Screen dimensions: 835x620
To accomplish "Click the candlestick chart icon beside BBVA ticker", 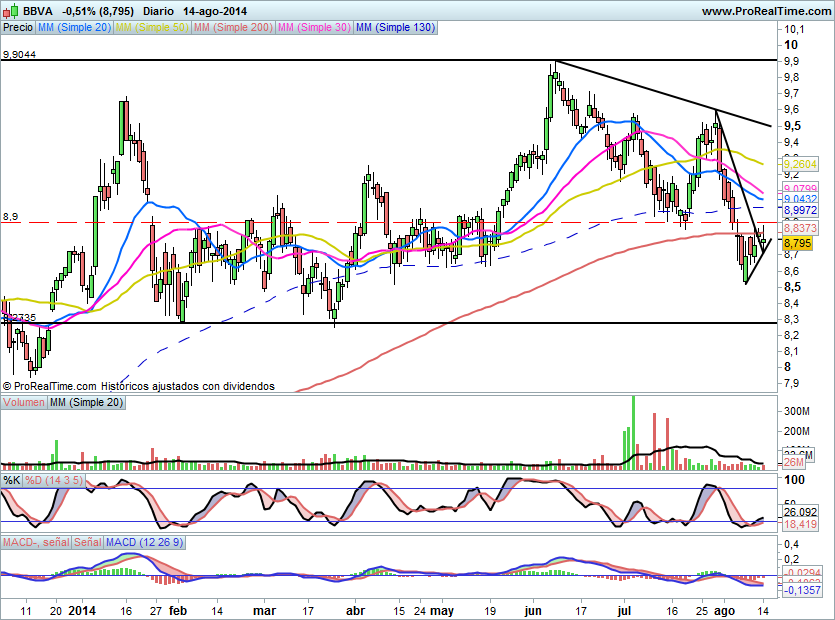I will tap(10, 10).
